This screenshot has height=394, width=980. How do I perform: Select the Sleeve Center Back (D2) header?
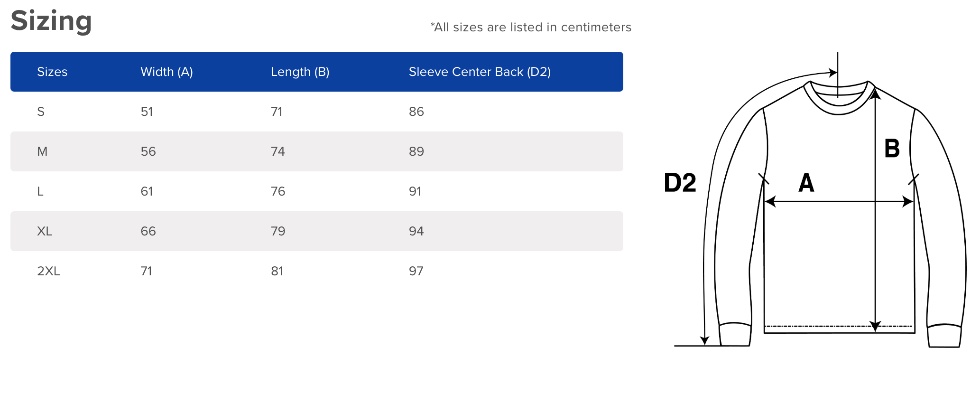point(480,72)
